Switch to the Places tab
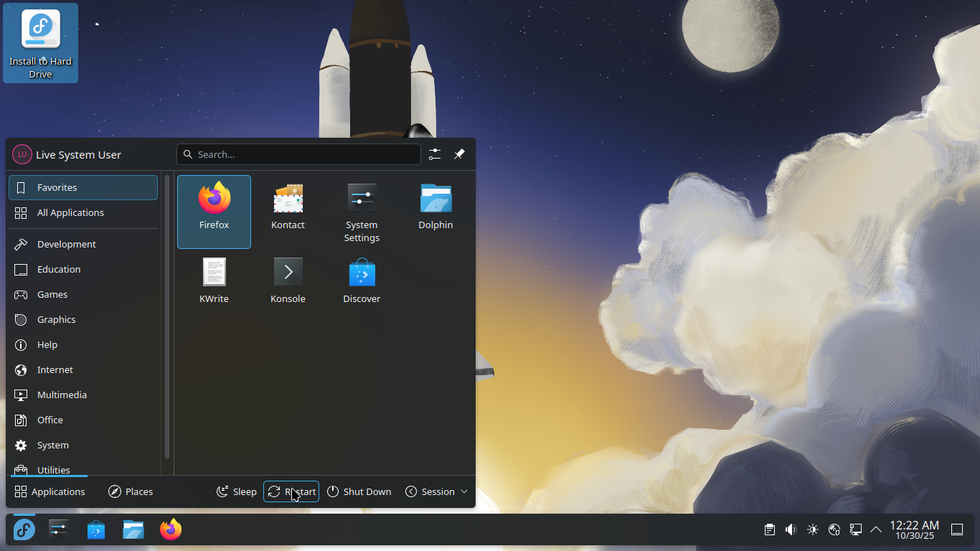 point(131,491)
